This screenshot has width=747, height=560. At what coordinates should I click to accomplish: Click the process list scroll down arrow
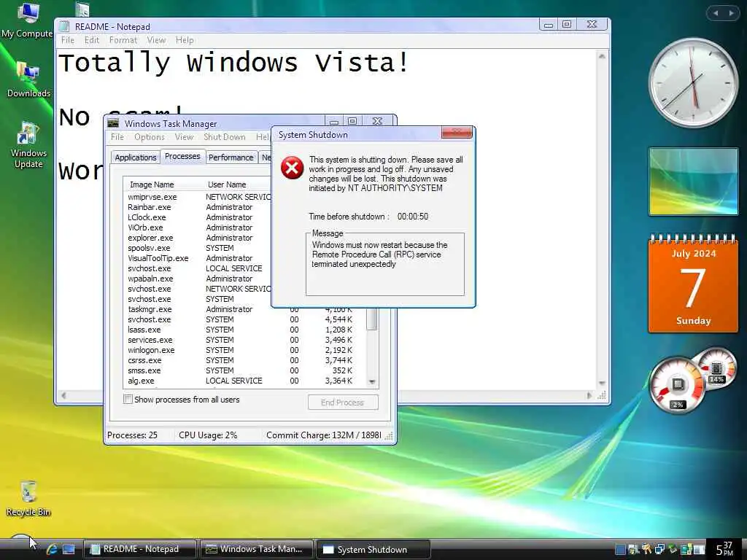click(x=372, y=382)
